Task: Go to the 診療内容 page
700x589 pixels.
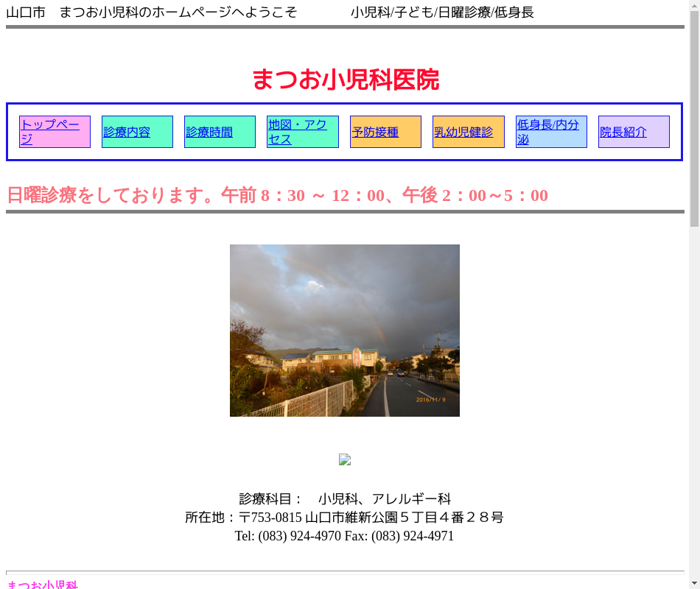Action: [x=127, y=133]
